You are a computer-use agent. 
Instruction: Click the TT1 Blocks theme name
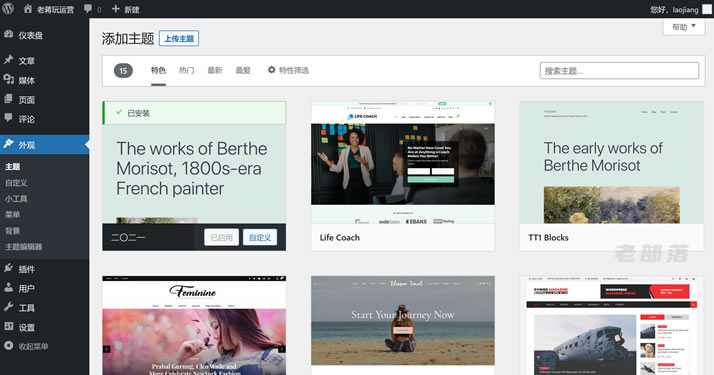(x=548, y=238)
